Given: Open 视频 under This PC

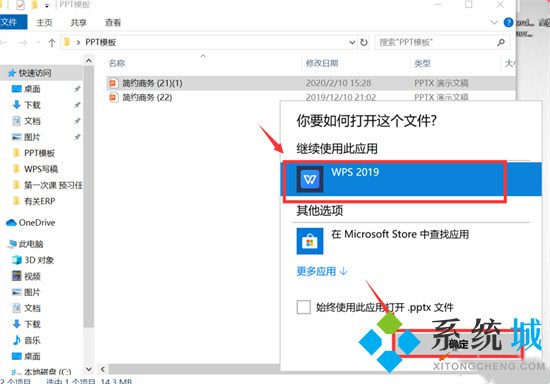Looking at the screenshot, I should (x=32, y=276).
